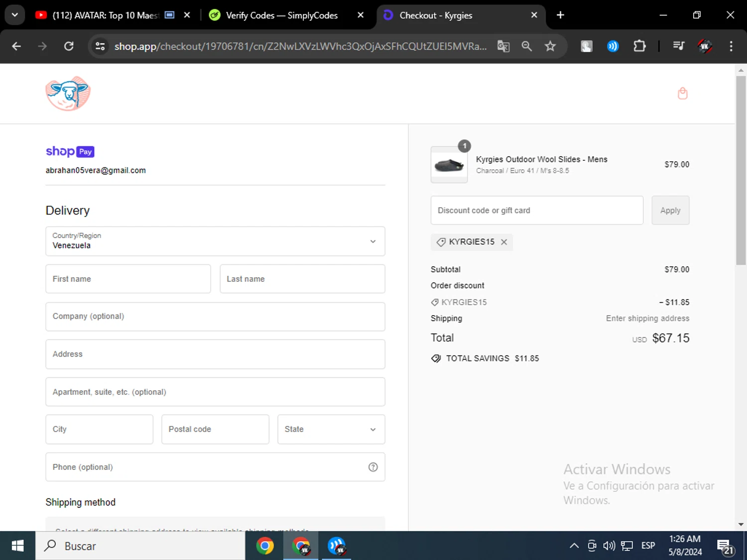747x560 pixels.
Task: Click the email abrahan05vera@gmail.com
Action: [96, 170]
